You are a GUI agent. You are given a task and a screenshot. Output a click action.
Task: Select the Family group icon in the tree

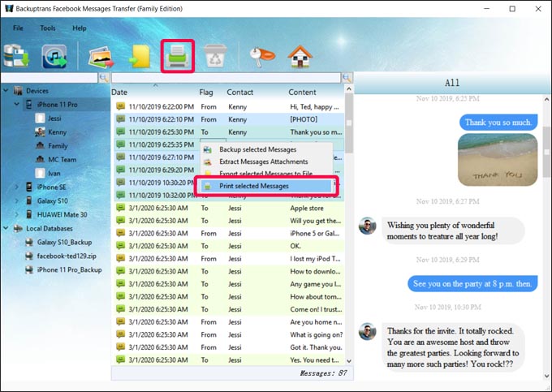40,145
